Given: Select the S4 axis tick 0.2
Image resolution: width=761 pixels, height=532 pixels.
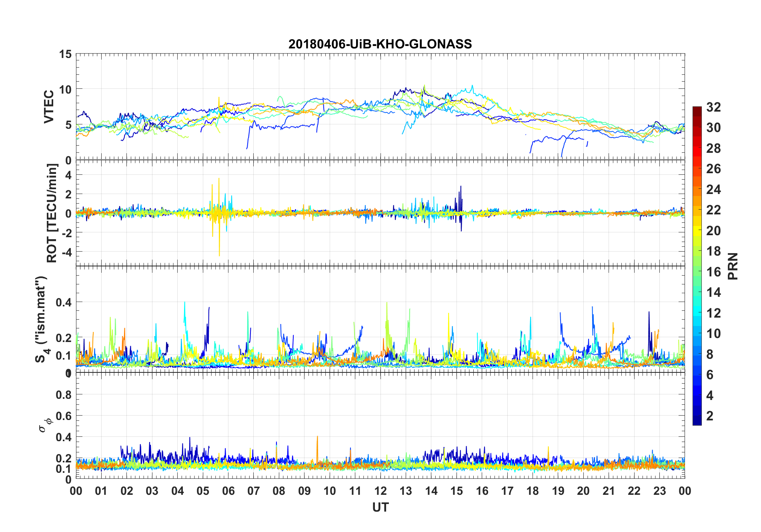Looking at the screenshot, I should pos(64,338).
